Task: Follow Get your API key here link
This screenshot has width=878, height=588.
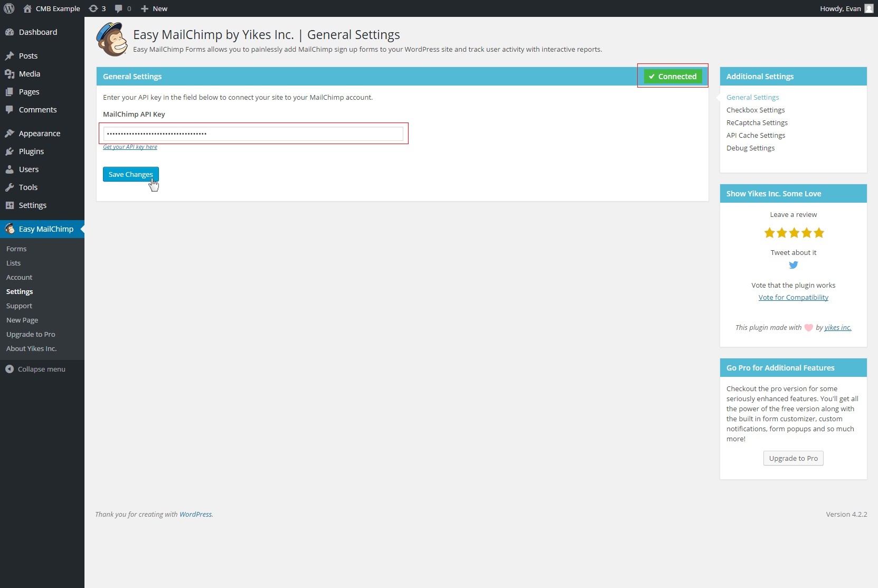Action: pos(130,147)
